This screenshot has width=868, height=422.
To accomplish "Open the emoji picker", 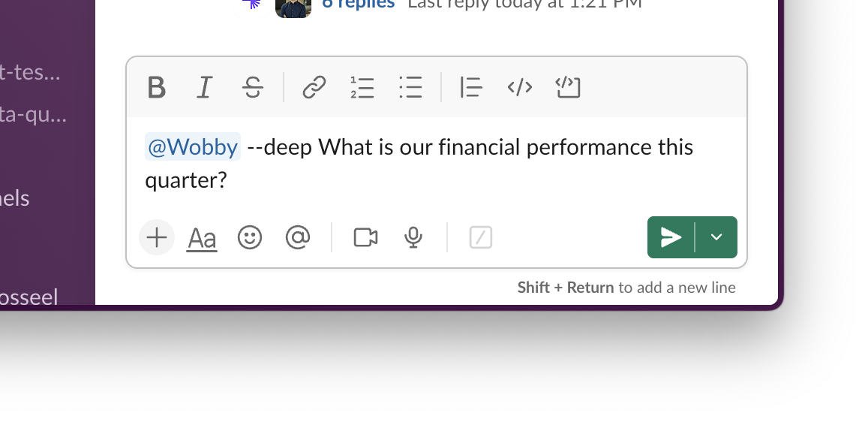I will click(x=250, y=238).
